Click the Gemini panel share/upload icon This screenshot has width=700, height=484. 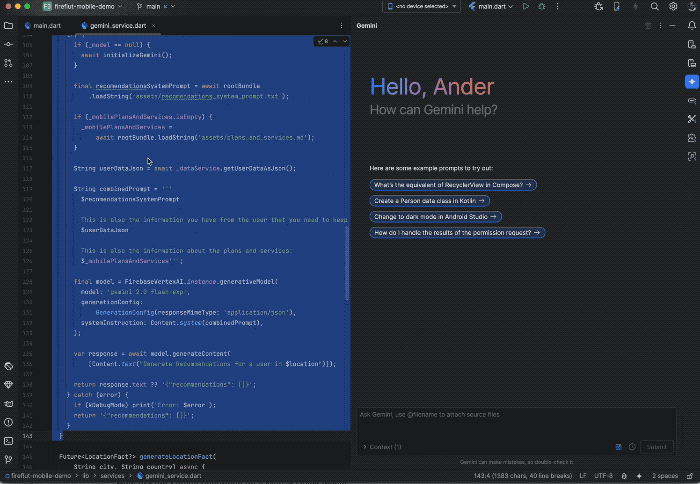tap(648, 26)
